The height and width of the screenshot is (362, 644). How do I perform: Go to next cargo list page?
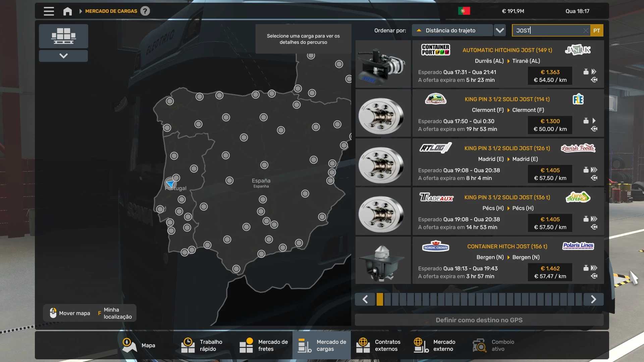tap(593, 299)
